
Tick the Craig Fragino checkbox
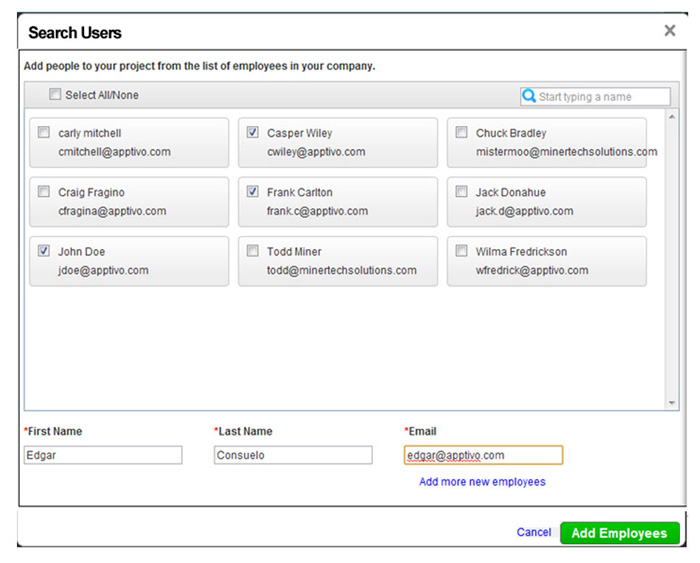(44, 191)
